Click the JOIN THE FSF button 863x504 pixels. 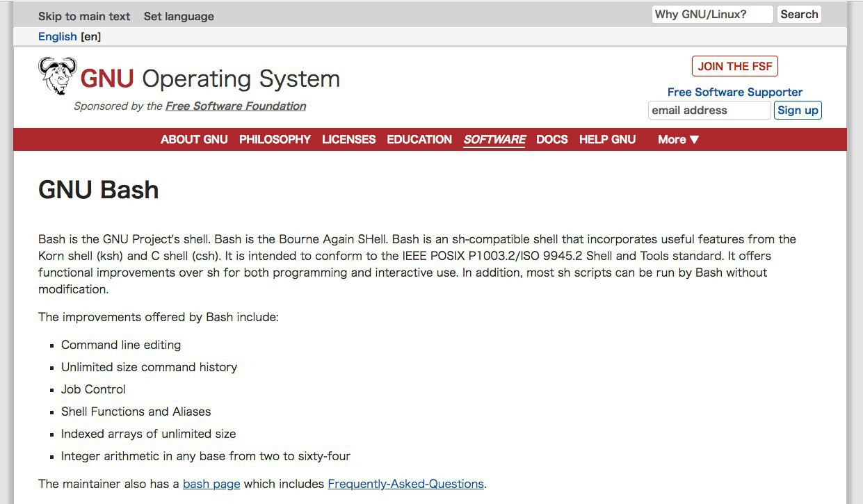point(735,66)
